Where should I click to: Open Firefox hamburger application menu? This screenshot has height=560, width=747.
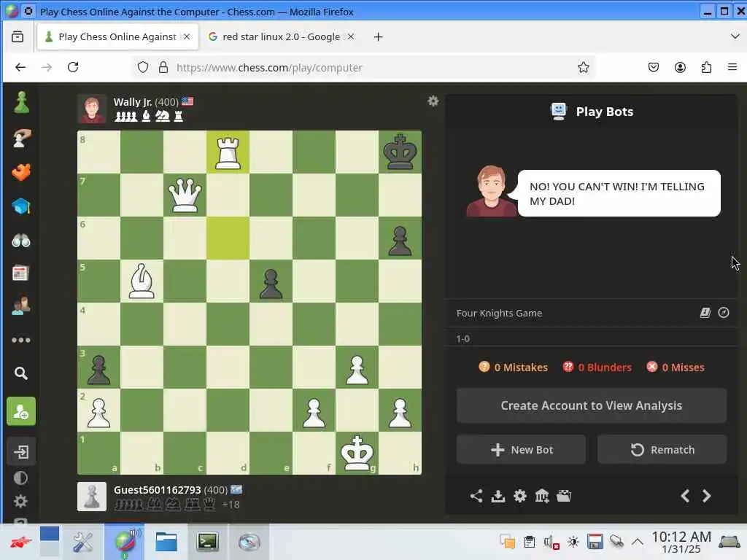[x=732, y=67]
